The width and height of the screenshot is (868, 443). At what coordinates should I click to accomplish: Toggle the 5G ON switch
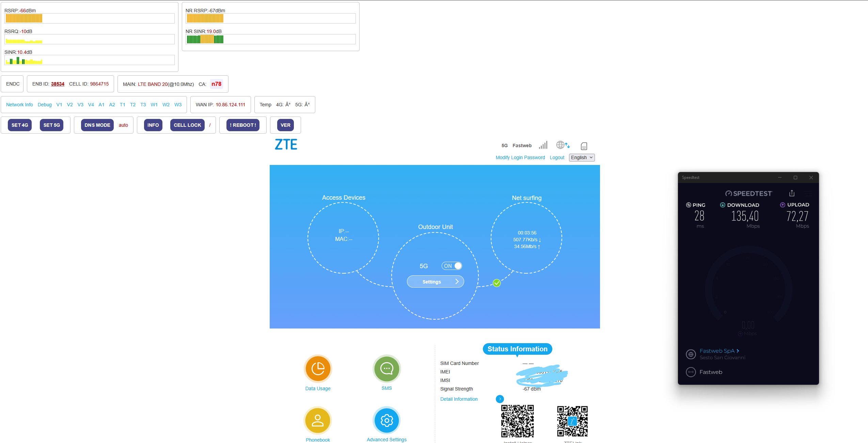click(x=452, y=266)
